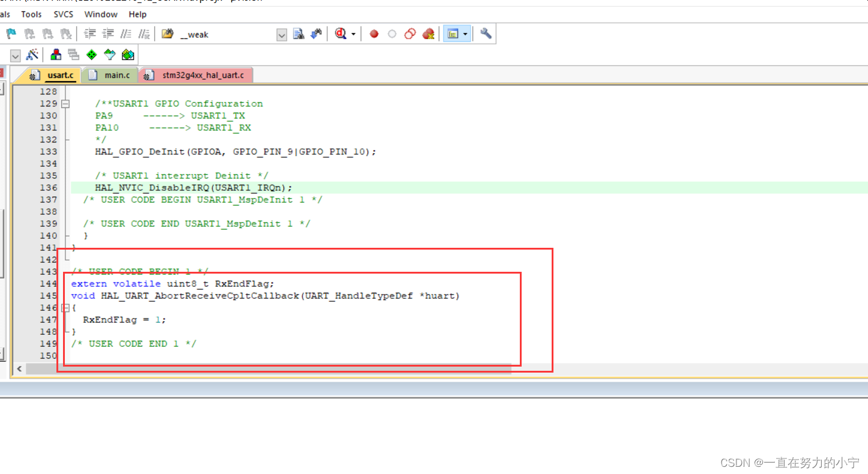The image size is (868, 474).
Task: Uncomment the selected text
Action: click(144, 34)
